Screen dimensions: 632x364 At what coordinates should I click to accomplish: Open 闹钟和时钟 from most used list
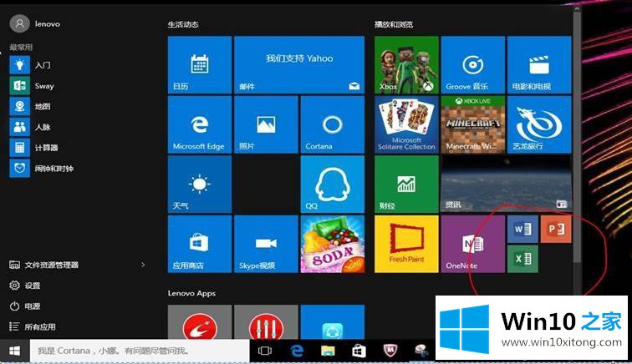tap(42, 169)
